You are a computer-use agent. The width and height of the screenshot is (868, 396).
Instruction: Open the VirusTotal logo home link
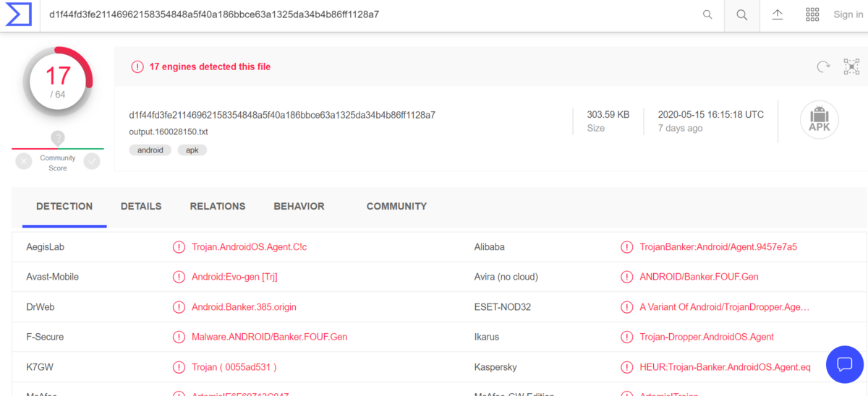pos(19,14)
